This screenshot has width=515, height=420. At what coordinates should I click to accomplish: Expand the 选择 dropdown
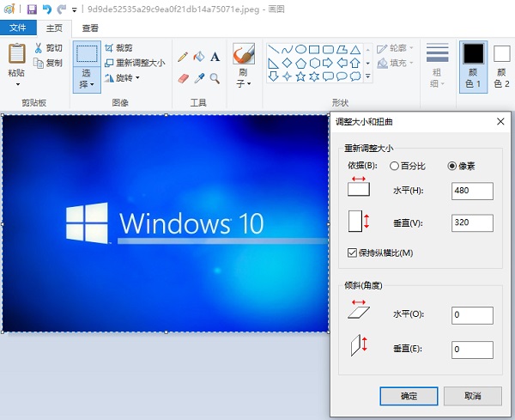87,80
